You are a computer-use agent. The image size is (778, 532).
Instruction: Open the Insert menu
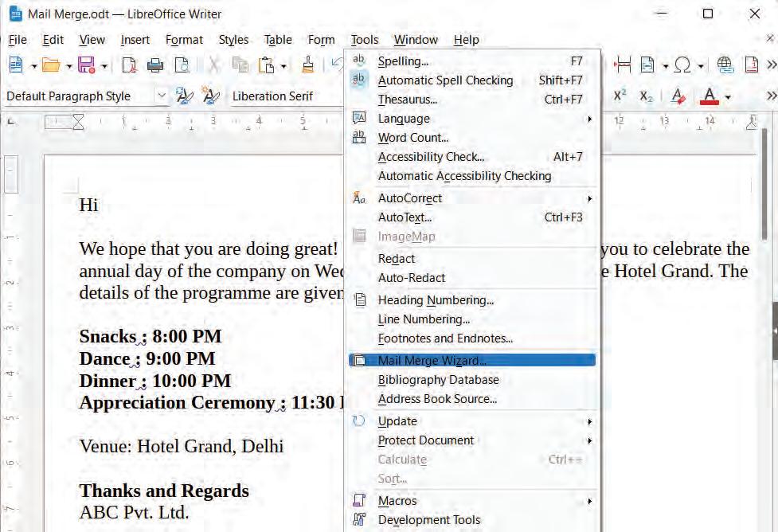click(x=135, y=40)
